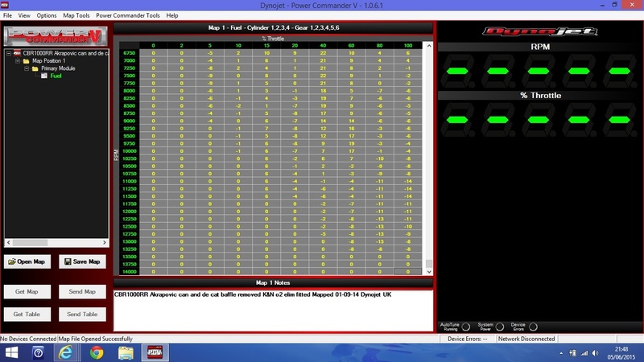The image size is (644, 362).
Task: Click the AutoTune Running indicator circle
Action: click(466, 327)
